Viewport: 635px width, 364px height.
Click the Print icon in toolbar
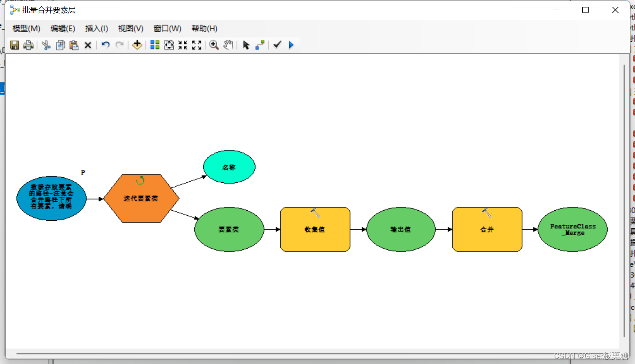coord(28,45)
